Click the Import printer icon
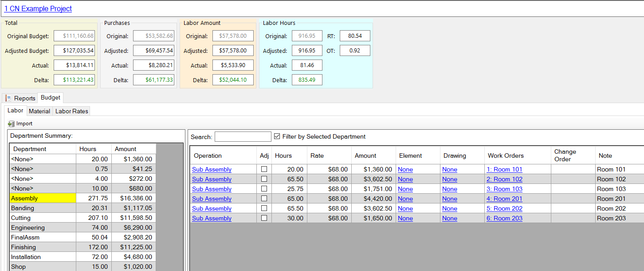The height and width of the screenshot is (271, 644). click(12, 124)
